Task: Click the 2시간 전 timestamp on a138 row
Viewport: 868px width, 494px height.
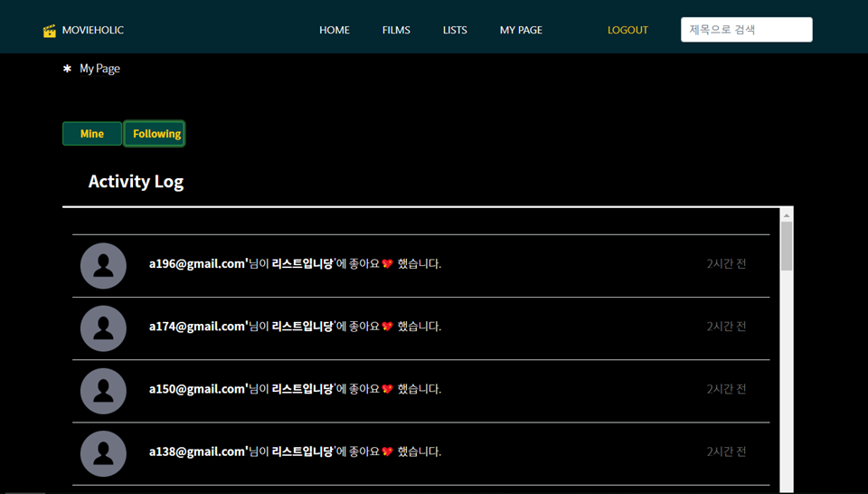Action: pos(726,451)
